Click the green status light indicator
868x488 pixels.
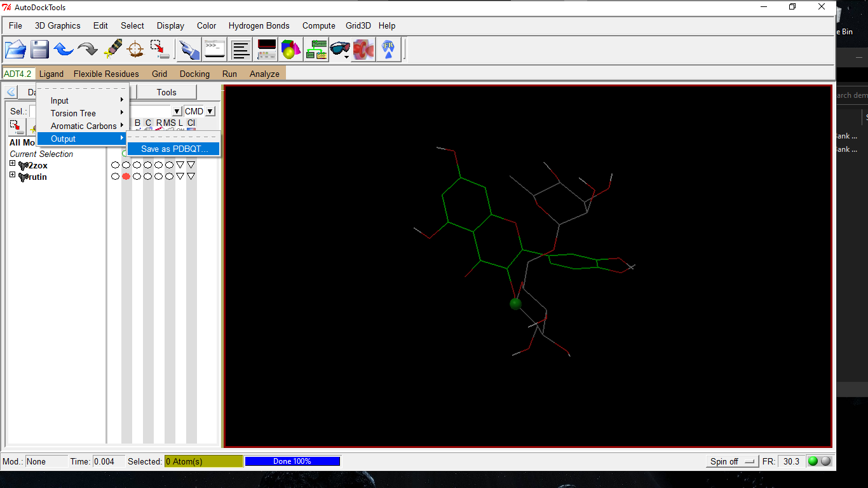click(x=813, y=461)
